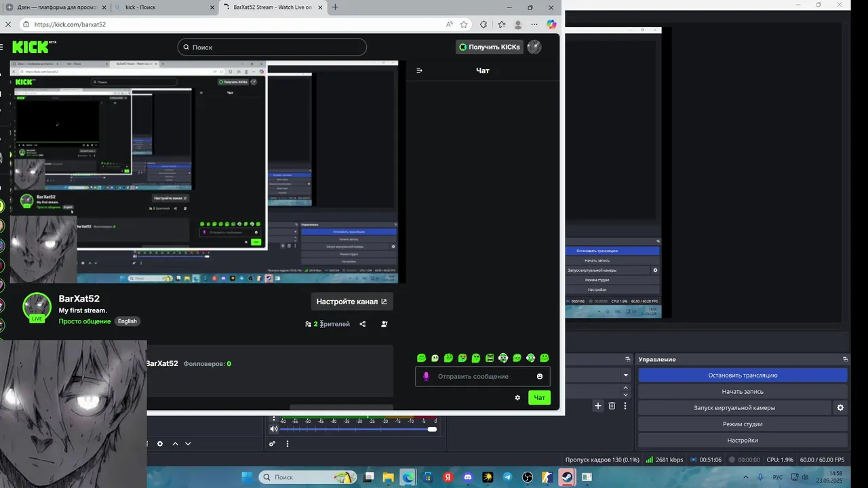868x488 pixels.
Task: Open Telegram from the taskbar
Action: pyautogui.click(x=508, y=477)
